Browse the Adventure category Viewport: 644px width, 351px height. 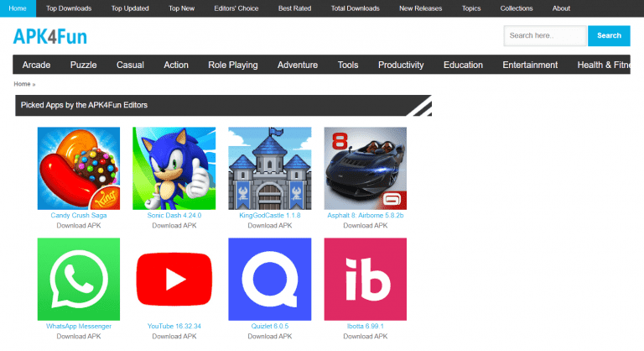coord(298,65)
